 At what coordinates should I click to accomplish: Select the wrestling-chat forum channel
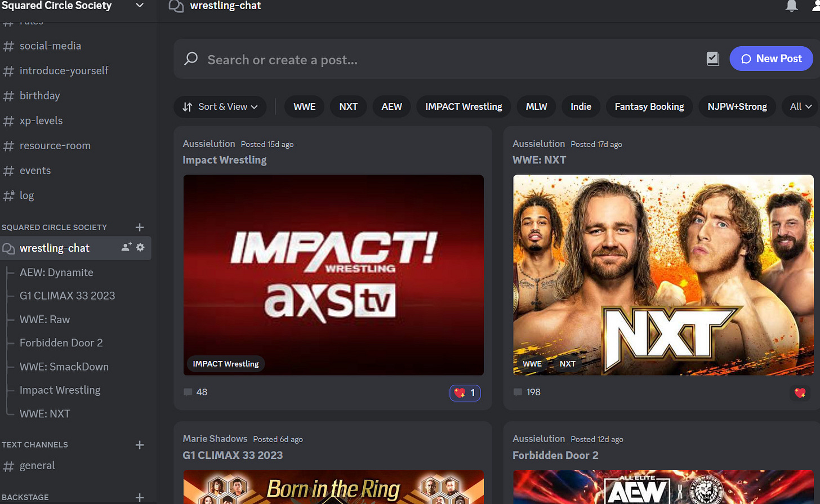(x=75, y=248)
